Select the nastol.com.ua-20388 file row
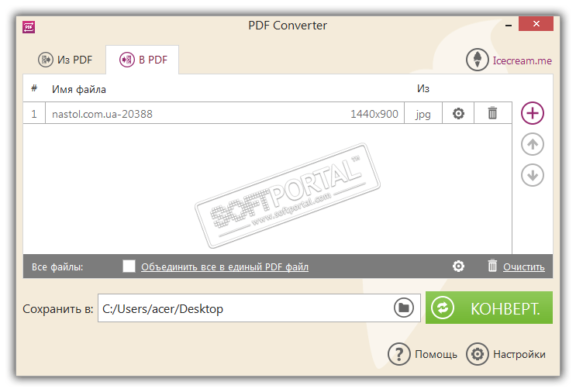 [x=267, y=113]
